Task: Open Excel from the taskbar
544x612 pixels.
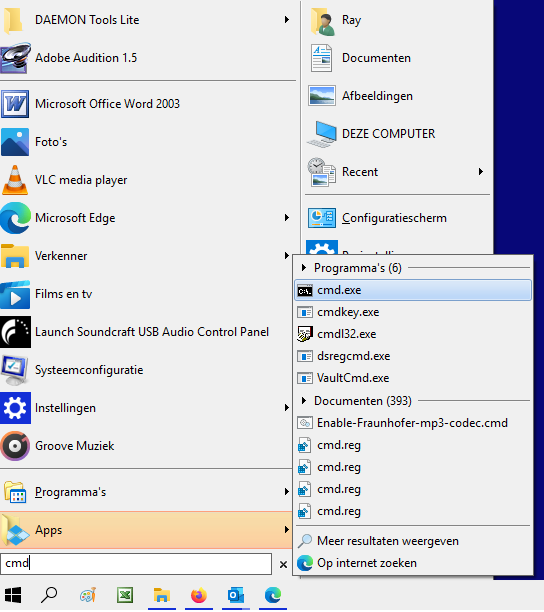Action: 125,596
